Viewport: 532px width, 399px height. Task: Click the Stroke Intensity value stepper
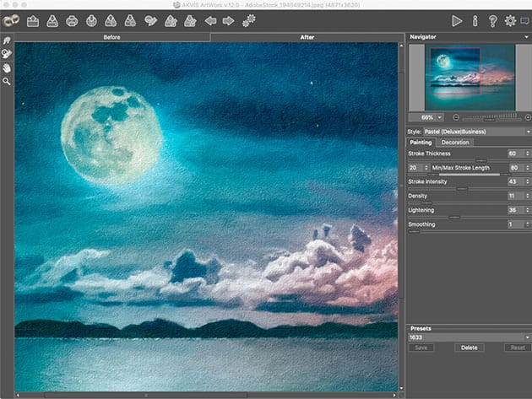click(527, 181)
